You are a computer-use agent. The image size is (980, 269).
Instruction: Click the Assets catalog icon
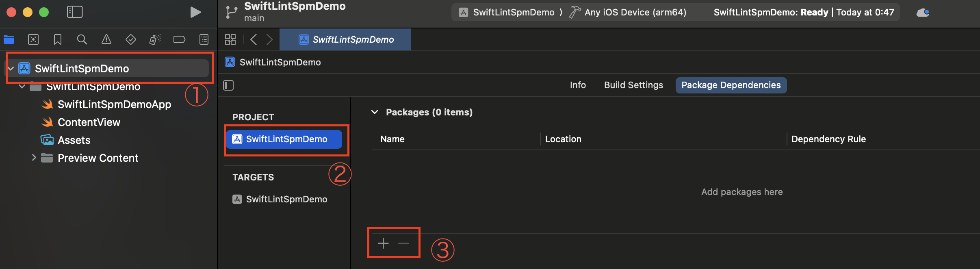pyautogui.click(x=47, y=140)
